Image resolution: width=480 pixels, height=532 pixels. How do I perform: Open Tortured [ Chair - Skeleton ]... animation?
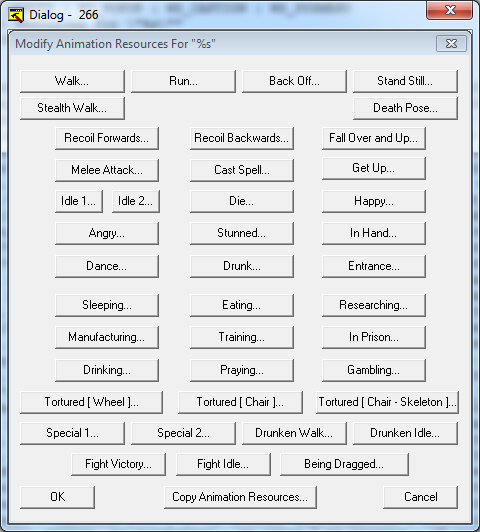click(387, 402)
